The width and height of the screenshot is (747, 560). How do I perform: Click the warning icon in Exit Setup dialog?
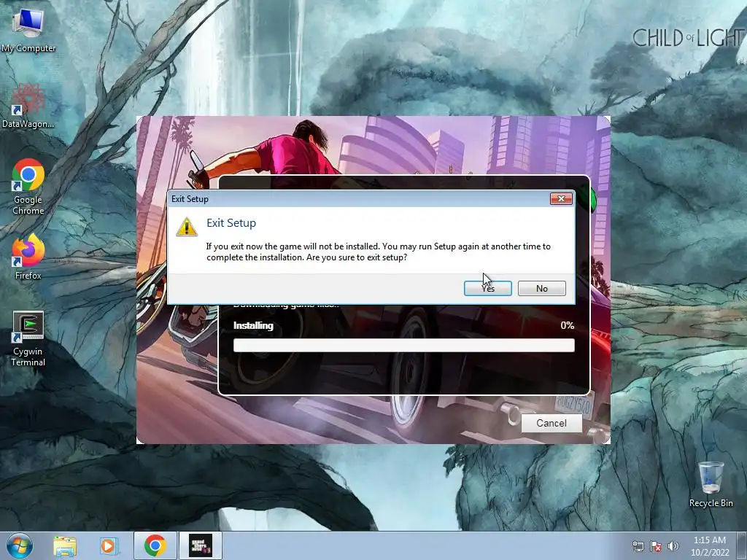click(x=186, y=227)
